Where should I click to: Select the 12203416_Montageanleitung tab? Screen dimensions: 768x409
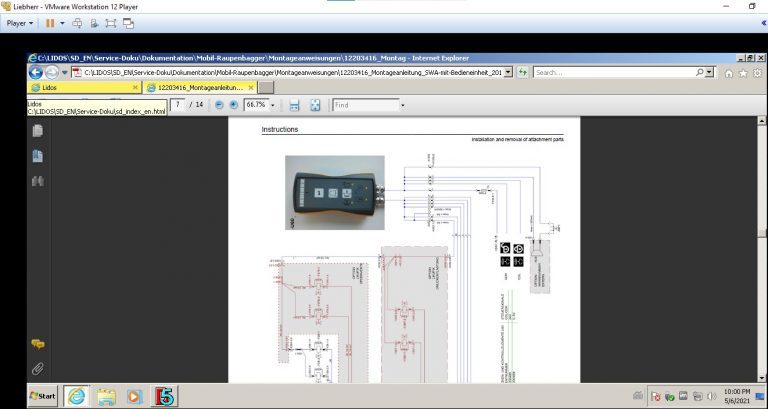[200, 87]
